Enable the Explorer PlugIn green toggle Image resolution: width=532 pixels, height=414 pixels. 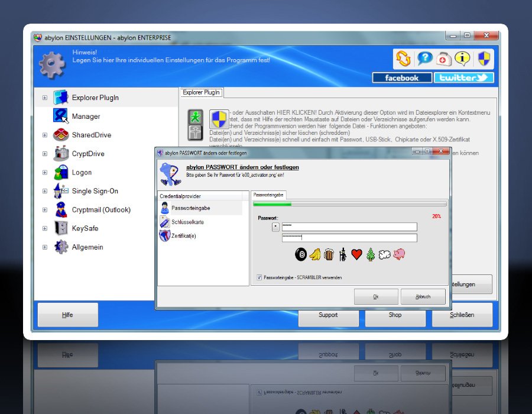click(196, 117)
